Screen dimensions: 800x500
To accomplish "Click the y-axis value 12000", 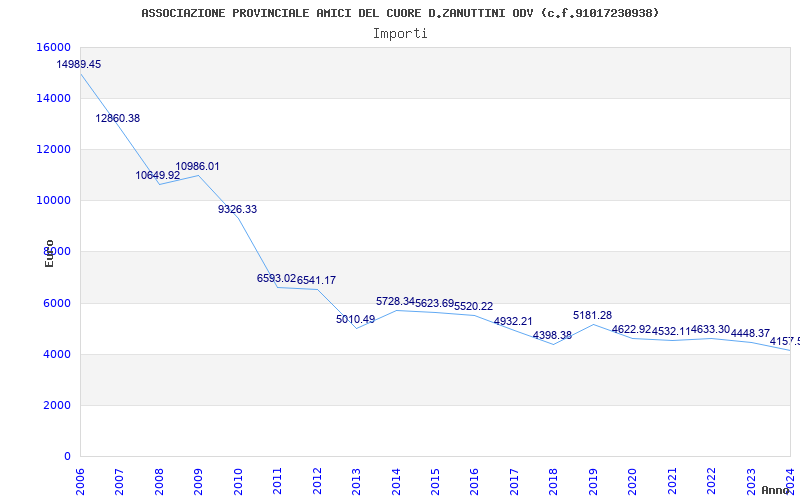I will tap(54, 149).
